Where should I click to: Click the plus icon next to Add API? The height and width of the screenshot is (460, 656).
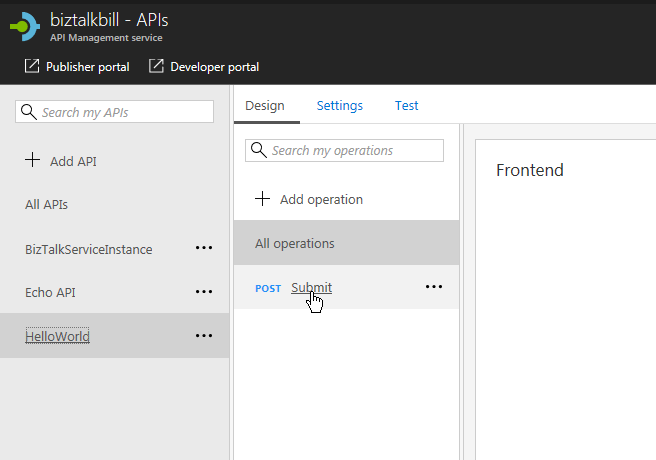pos(33,160)
